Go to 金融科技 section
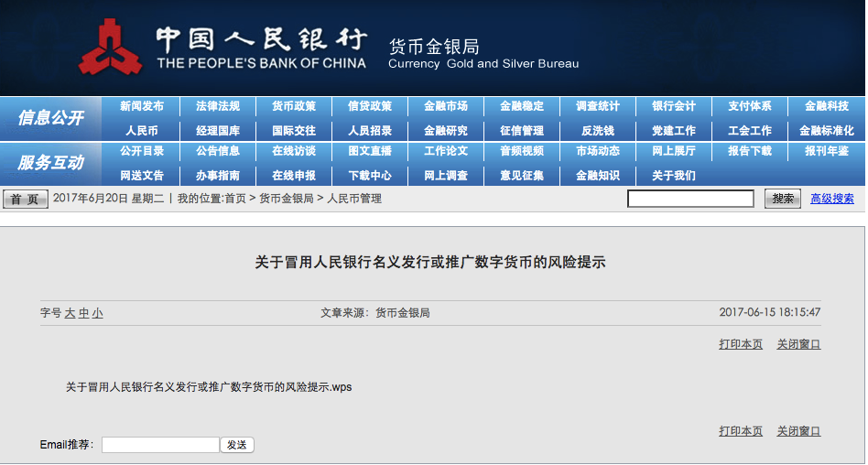The width and height of the screenshot is (868, 465). coord(826,106)
